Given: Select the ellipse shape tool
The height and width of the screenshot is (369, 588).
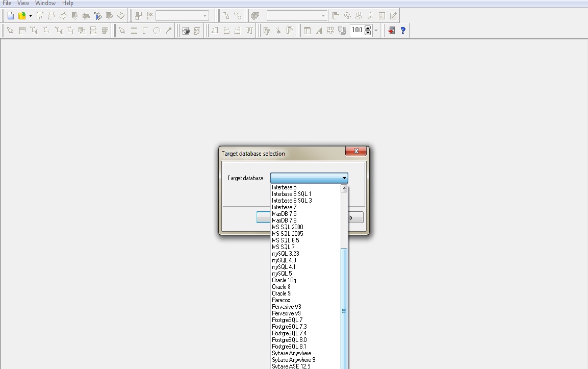Looking at the screenshot, I should click(157, 31).
